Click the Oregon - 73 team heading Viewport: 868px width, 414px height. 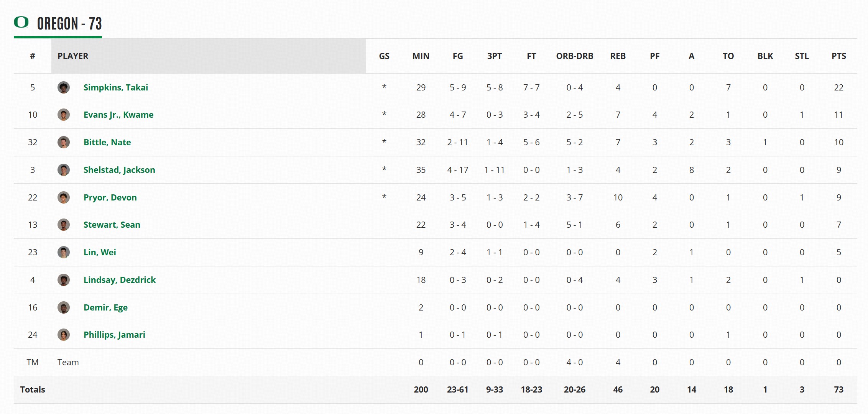pos(69,24)
